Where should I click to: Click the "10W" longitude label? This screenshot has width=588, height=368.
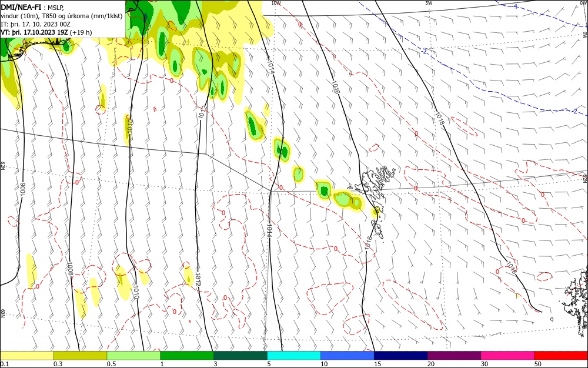(276, 3)
